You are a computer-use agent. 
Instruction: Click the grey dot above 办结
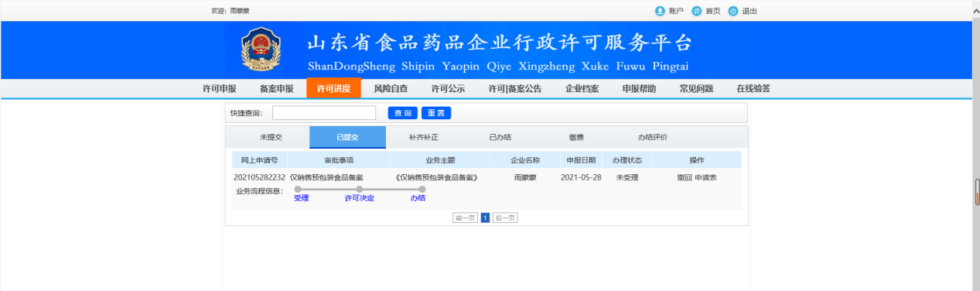pyautogui.click(x=422, y=189)
